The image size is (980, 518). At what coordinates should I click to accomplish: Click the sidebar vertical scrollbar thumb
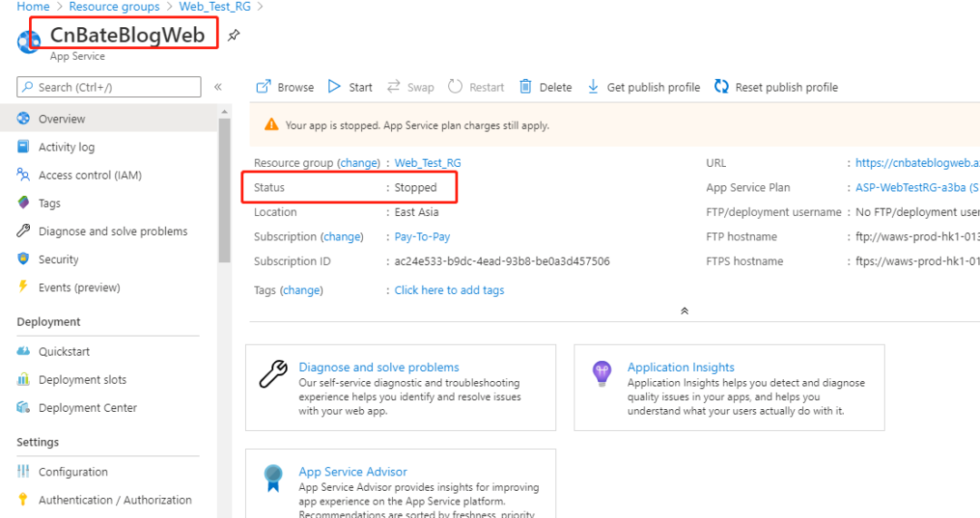tap(224, 190)
